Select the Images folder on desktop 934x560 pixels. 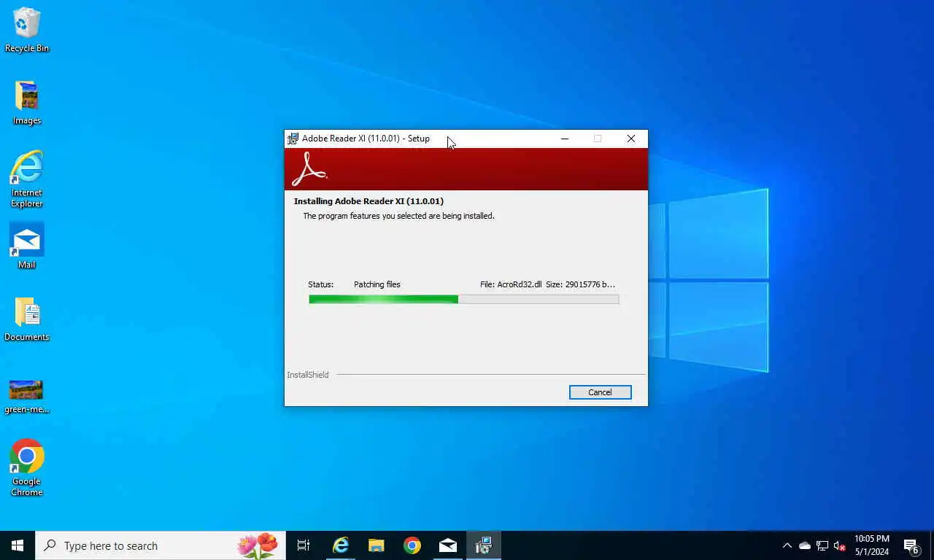(x=27, y=103)
